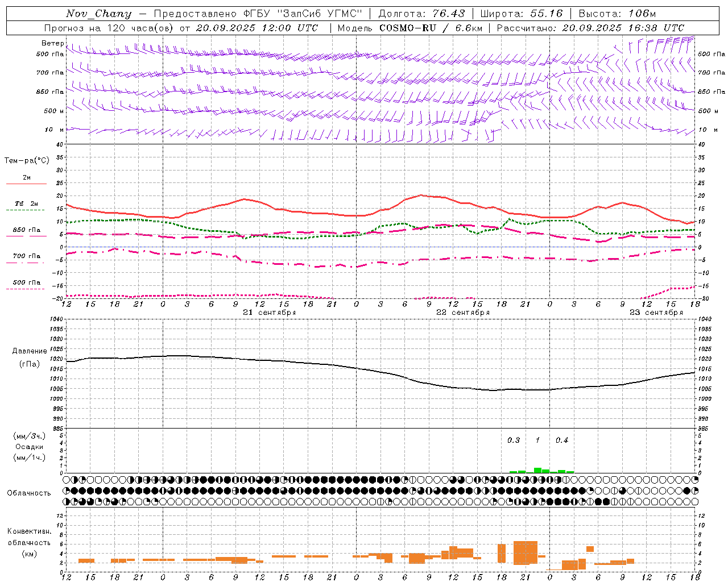This screenshot has width=728, height=582.
Task: Click the "23 сентября" date label
Action: pos(656,313)
